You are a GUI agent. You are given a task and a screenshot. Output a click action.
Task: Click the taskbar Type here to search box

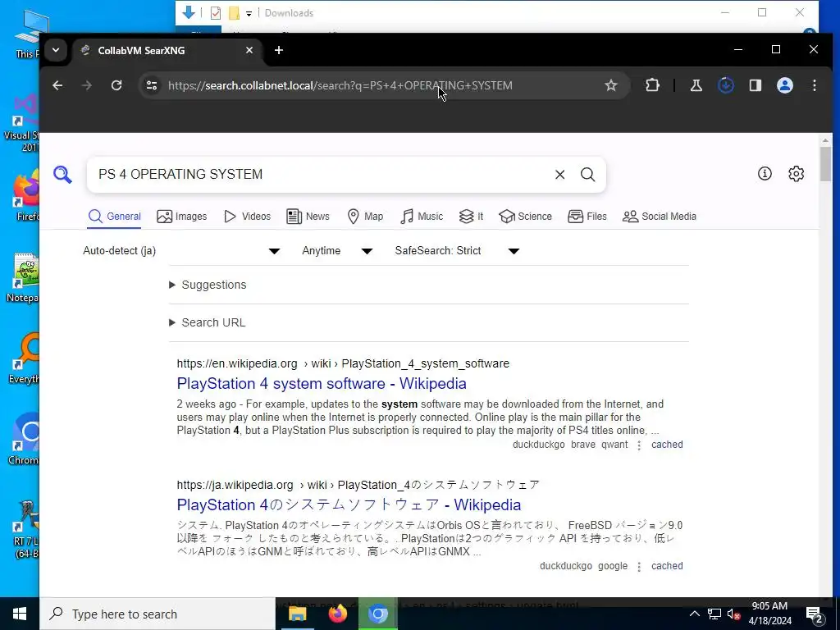click(157, 614)
